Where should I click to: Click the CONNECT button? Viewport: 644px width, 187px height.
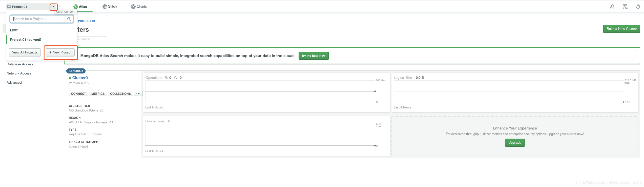pyautogui.click(x=78, y=93)
